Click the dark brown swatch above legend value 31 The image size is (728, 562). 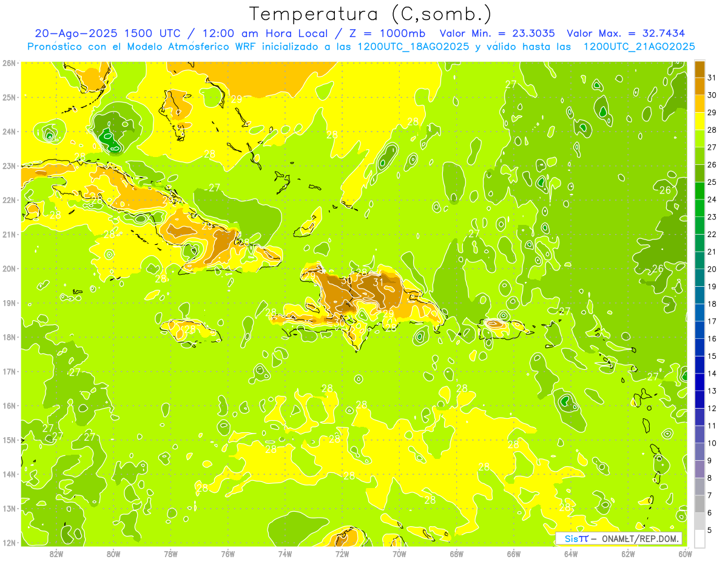point(699,69)
